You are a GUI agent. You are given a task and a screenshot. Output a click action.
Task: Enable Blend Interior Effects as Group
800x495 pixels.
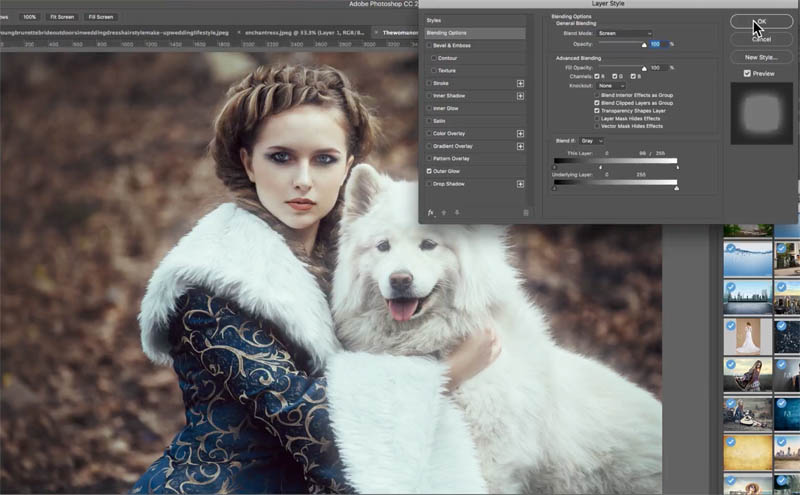click(597, 95)
